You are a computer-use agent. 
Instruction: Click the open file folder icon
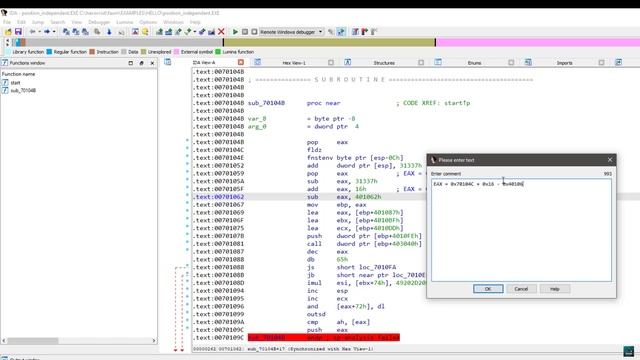coord(8,32)
